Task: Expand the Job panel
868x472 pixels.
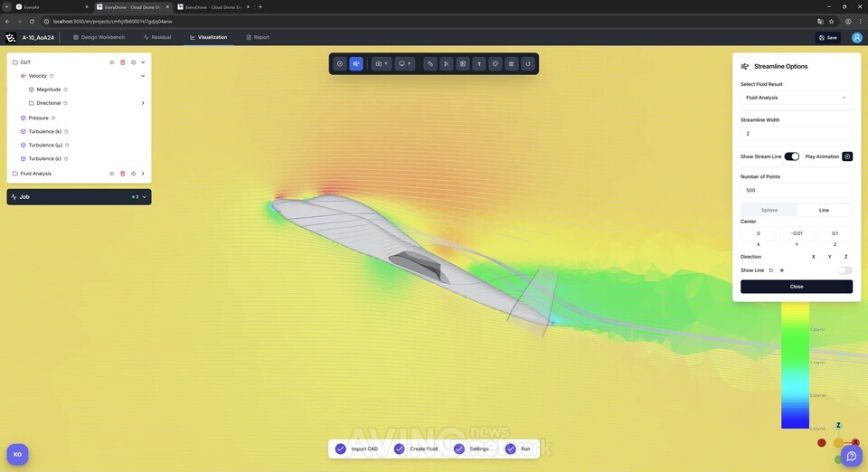Action: coord(144,196)
